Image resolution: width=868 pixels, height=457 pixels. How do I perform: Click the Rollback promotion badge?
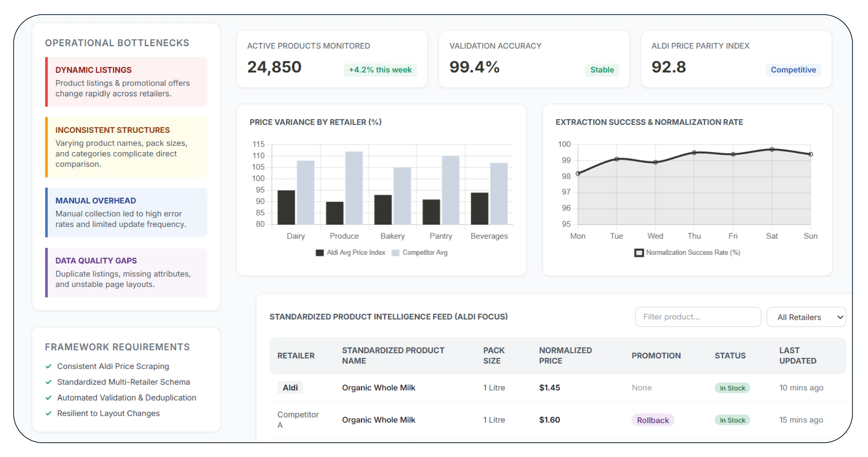[x=653, y=420]
